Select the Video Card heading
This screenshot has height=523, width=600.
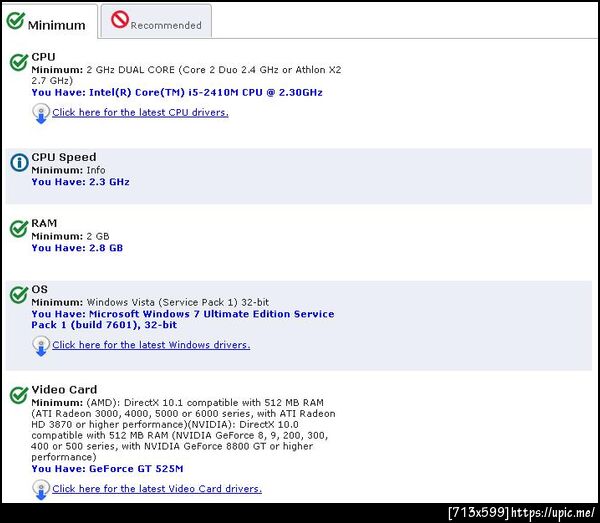[x=64, y=390]
